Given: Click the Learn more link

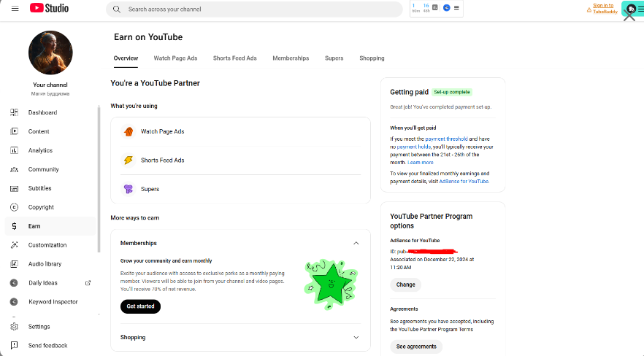Looking at the screenshot, I should [420, 163].
